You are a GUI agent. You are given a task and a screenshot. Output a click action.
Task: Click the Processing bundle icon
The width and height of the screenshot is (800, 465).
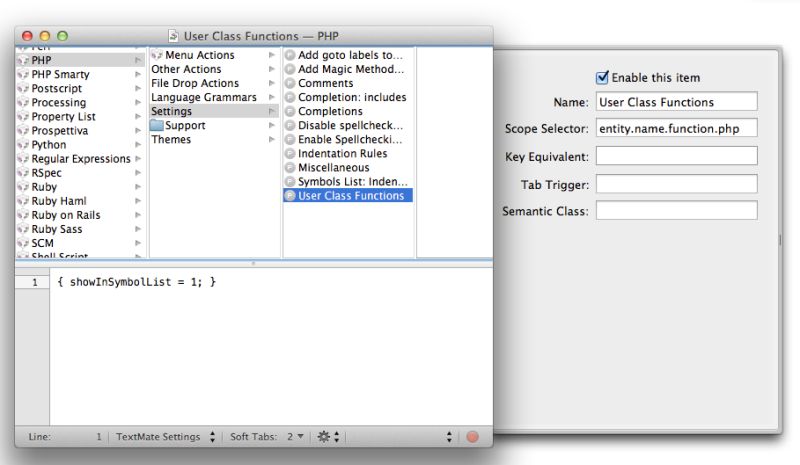tap(23, 103)
